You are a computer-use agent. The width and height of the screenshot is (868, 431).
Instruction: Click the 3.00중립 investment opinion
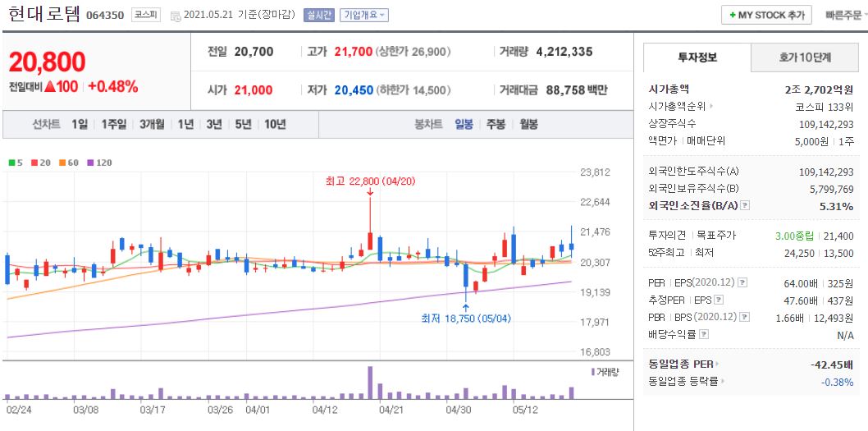pos(794,236)
